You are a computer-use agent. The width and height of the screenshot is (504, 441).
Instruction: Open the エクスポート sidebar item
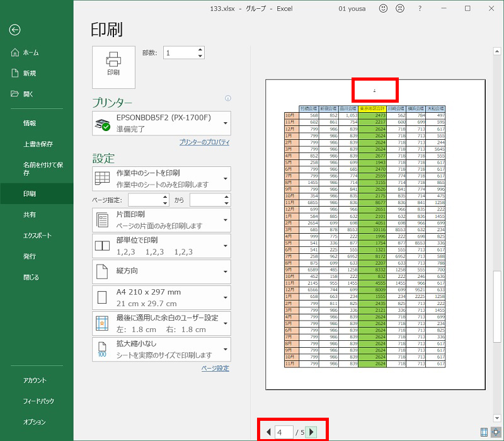tap(37, 236)
